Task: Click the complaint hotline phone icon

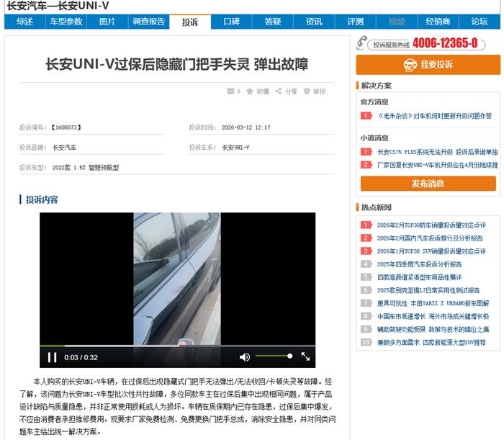Action: [x=364, y=43]
